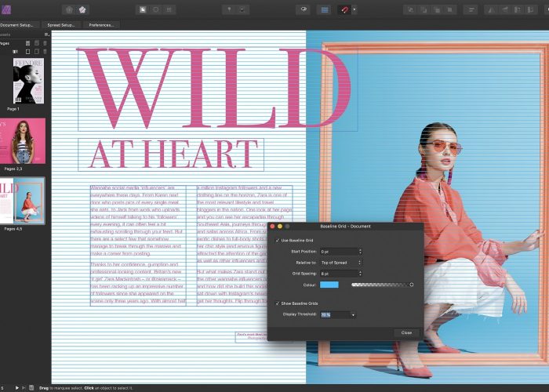
Task: Click the circle icon in the top toolbar
Action: pos(156,9)
